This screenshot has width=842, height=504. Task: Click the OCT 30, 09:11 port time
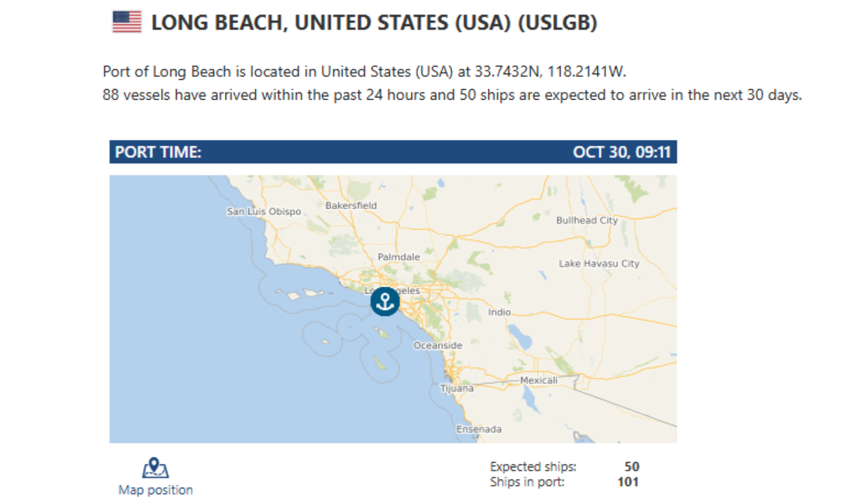click(621, 152)
